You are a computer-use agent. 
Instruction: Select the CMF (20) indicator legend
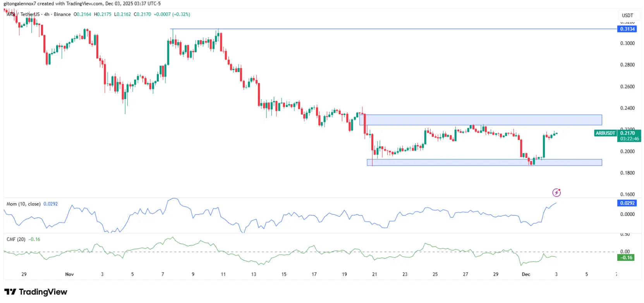coord(16,239)
